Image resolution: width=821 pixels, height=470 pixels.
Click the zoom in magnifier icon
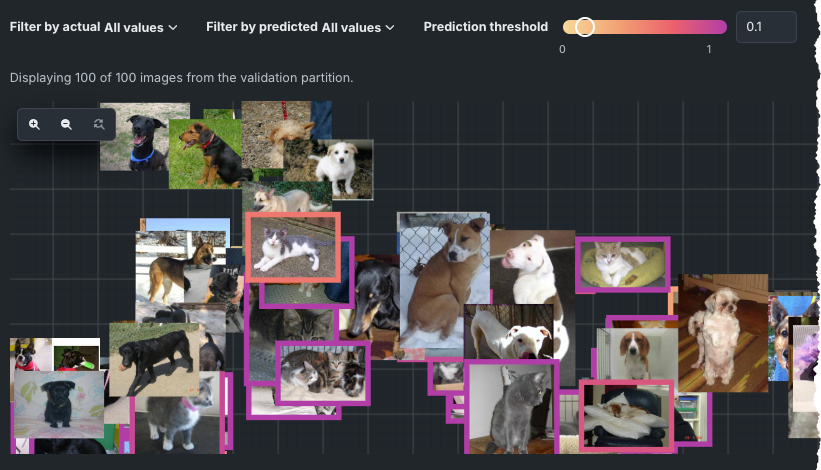pos(34,124)
